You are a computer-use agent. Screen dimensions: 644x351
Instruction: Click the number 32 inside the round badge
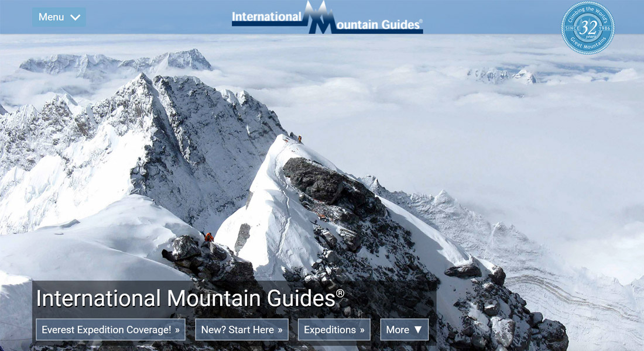[x=588, y=27]
